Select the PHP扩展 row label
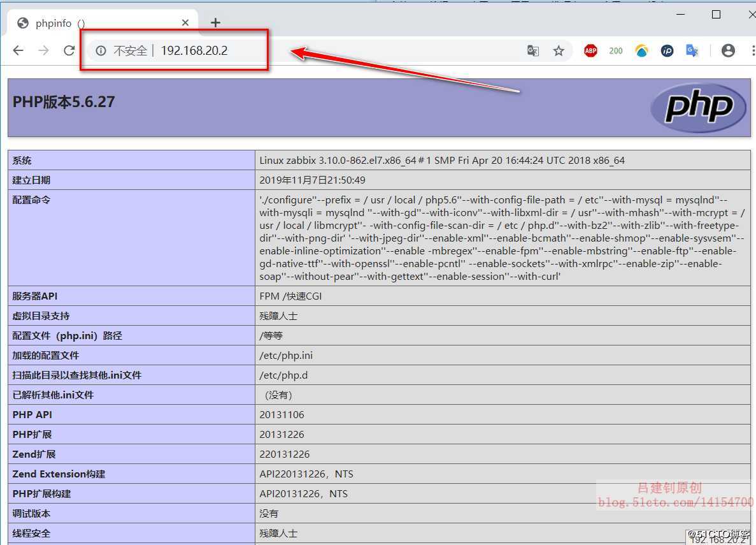The height and width of the screenshot is (545, 756). [x=32, y=435]
